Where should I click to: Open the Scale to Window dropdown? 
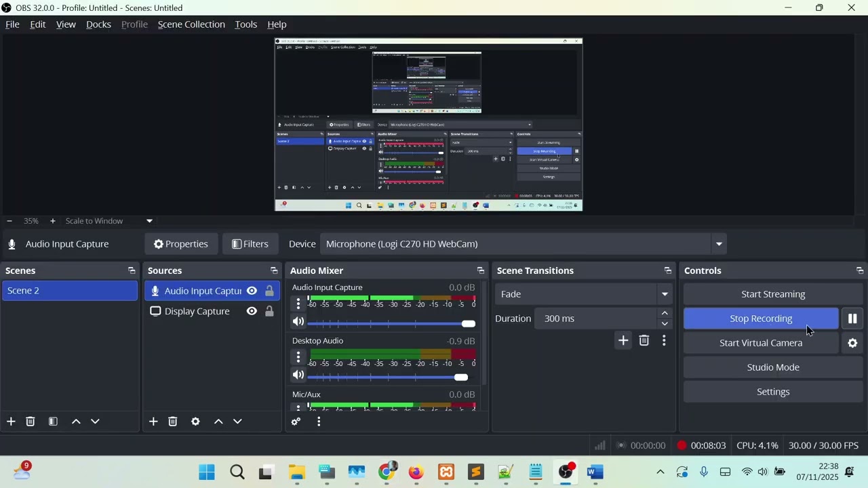pos(108,221)
